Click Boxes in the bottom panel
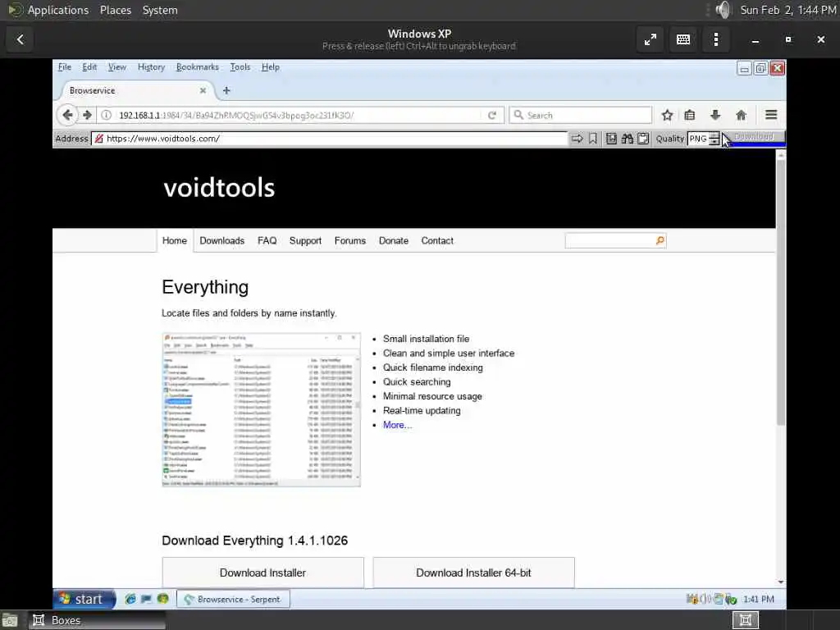Viewport: 840px width, 630px height. (97, 620)
